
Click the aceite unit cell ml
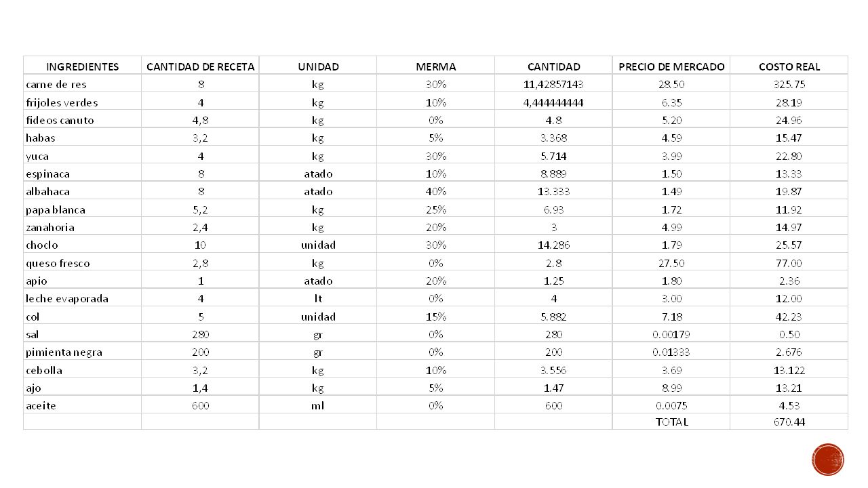click(x=318, y=405)
